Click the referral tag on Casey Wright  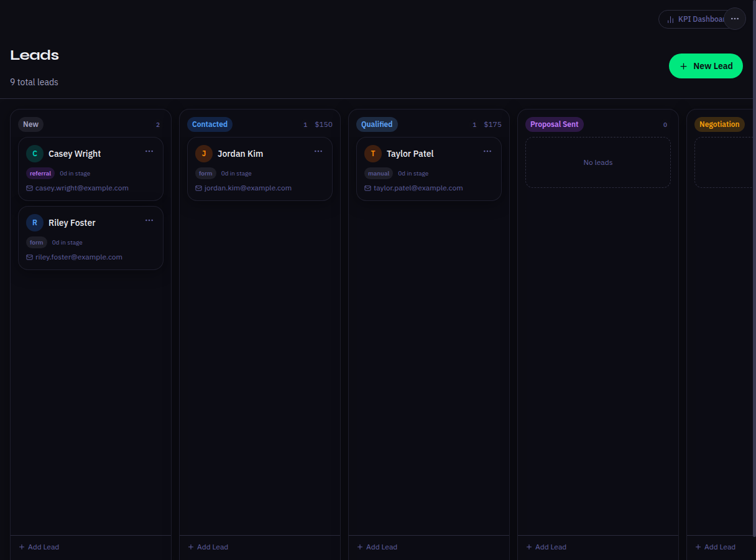coord(40,174)
